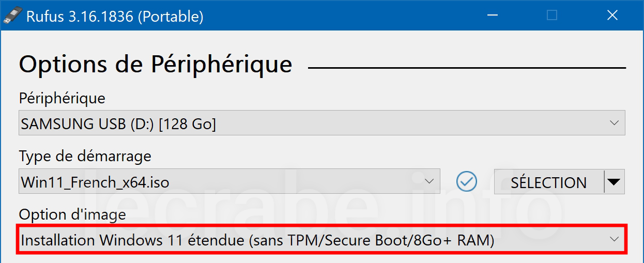Minimize the Rufus window

(x=492, y=16)
